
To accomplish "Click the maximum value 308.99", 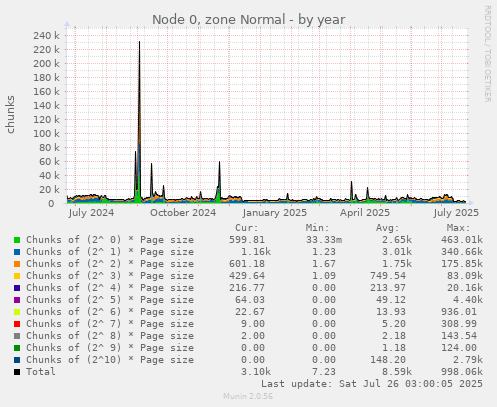I will click(x=459, y=324).
